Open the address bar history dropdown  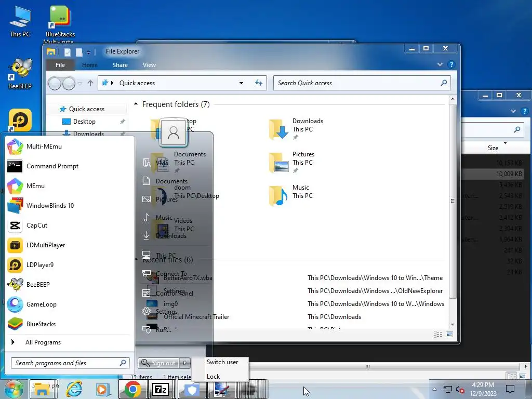pos(241,83)
